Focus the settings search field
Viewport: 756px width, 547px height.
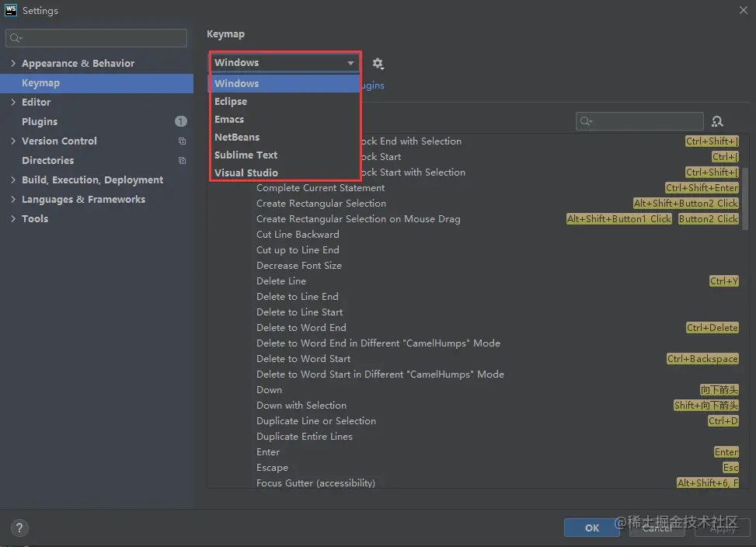[x=96, y=38]
